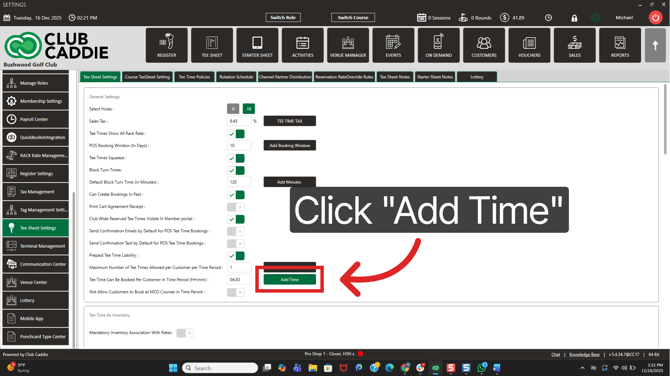Open Membership Settings in sidebar

(x=35, y=101)
